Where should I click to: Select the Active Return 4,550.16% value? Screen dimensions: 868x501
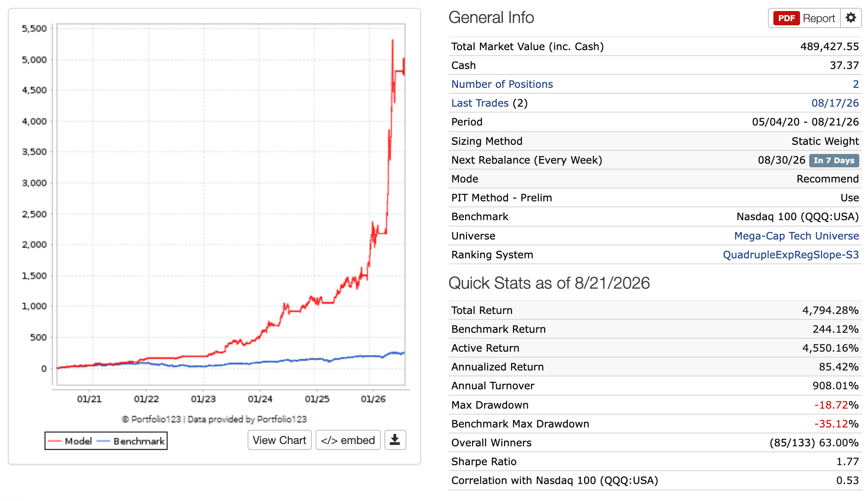[830, 348]
